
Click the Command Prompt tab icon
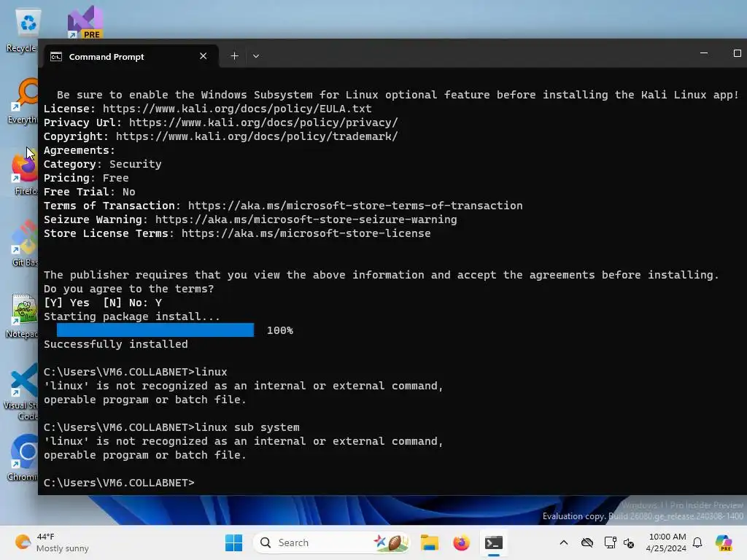pos(56,57)
